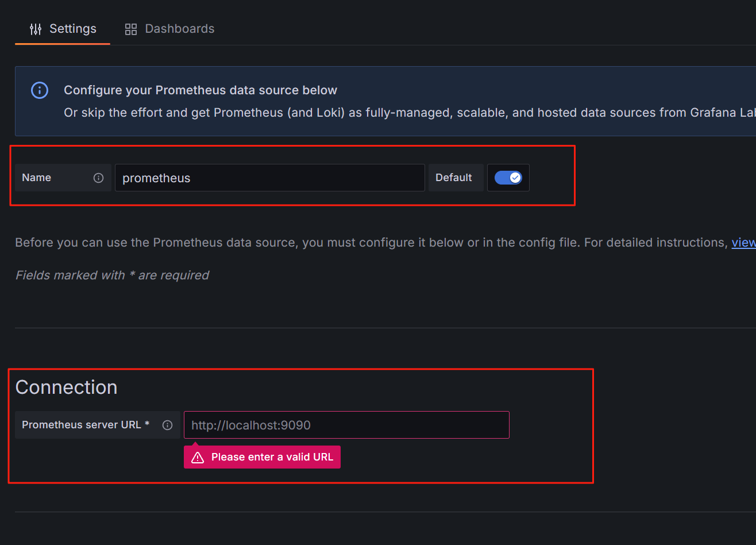Click the Settings sliders icon
This screenshot has height=545, width=756.
tap(36, 29)
